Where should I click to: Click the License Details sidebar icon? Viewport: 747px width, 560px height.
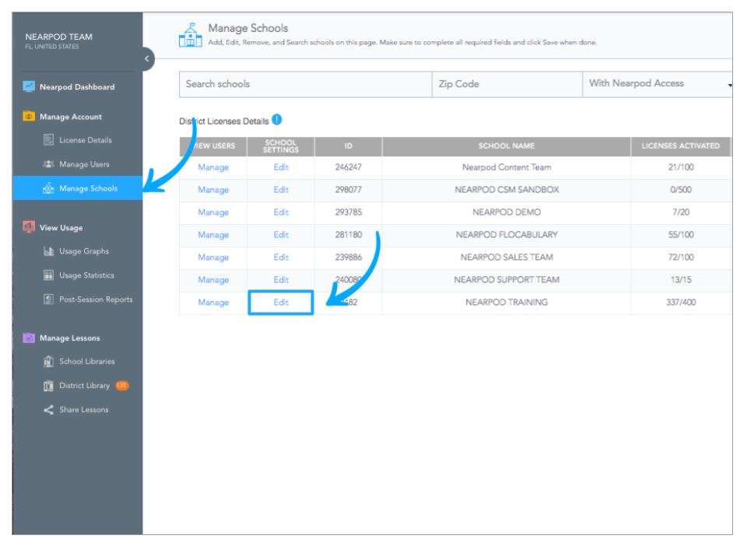(47, 140)
